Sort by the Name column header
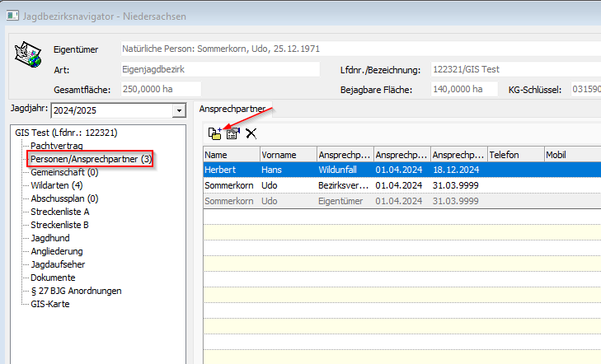Image resolution: width=601 pixels, height=364 pixels. 231,154
